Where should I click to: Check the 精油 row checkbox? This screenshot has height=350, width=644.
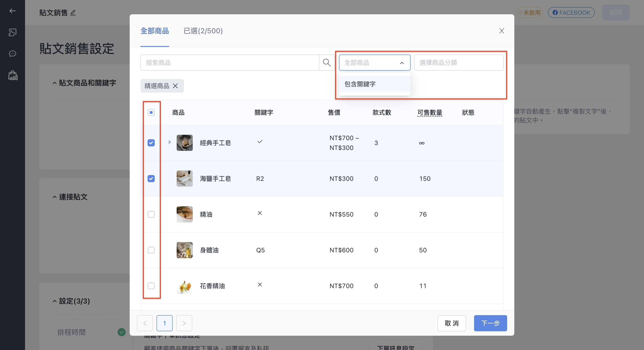(151, 214)
